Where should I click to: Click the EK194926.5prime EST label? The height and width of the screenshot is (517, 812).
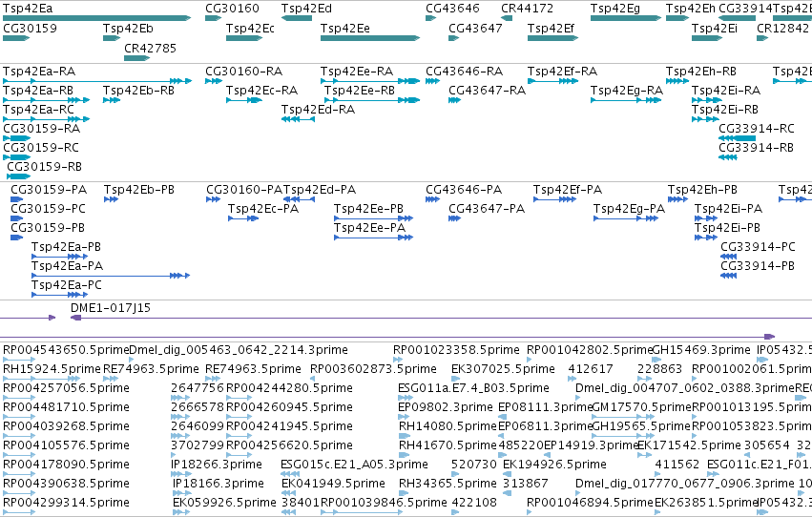pos(555,465)
